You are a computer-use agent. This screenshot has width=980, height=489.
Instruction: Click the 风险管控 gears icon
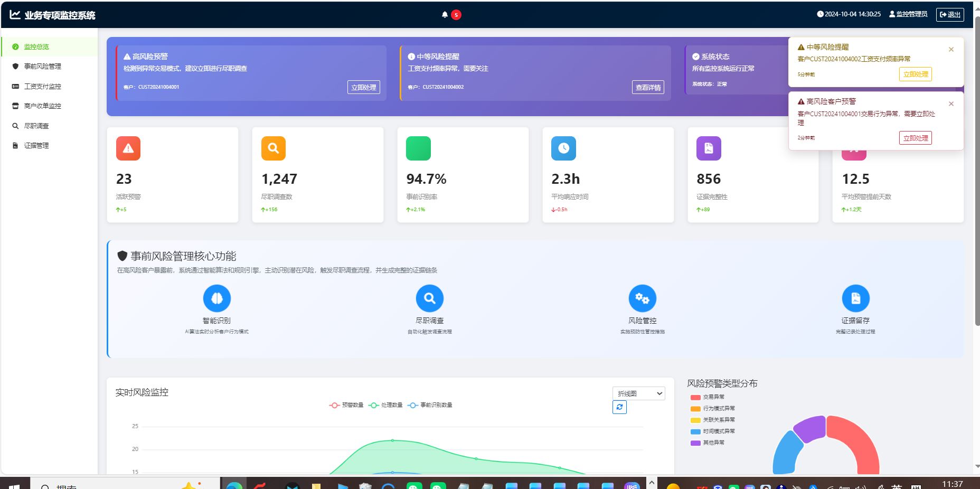pyautogui.click(x=642, y=298)
